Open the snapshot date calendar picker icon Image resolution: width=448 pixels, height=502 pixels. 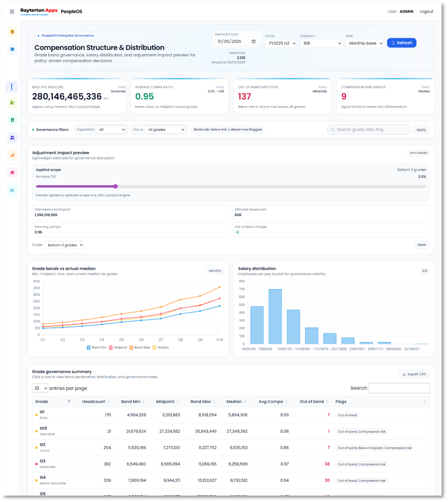pos(254,41)
